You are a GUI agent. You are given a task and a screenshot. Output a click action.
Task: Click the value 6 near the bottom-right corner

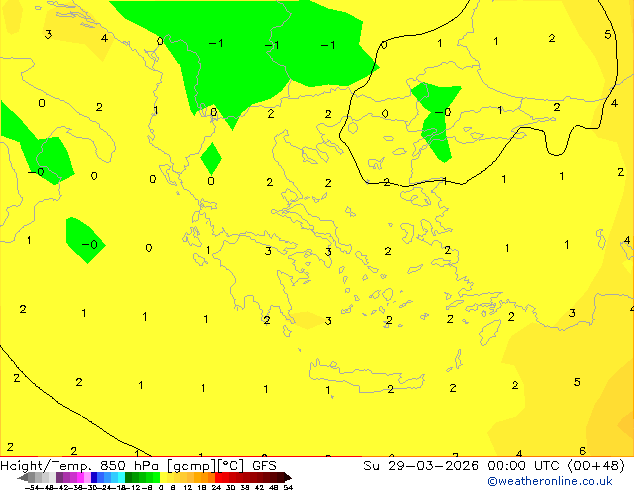(x=582, y=451)
